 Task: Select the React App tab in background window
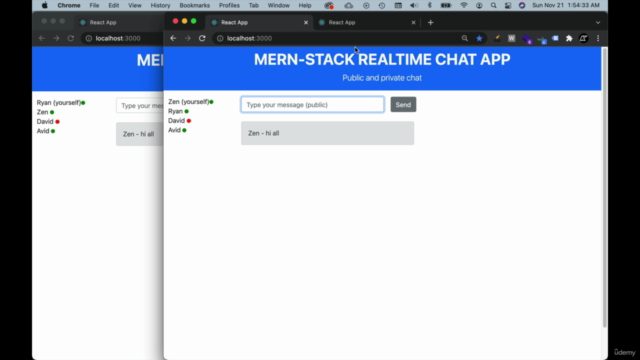[118, 22]
